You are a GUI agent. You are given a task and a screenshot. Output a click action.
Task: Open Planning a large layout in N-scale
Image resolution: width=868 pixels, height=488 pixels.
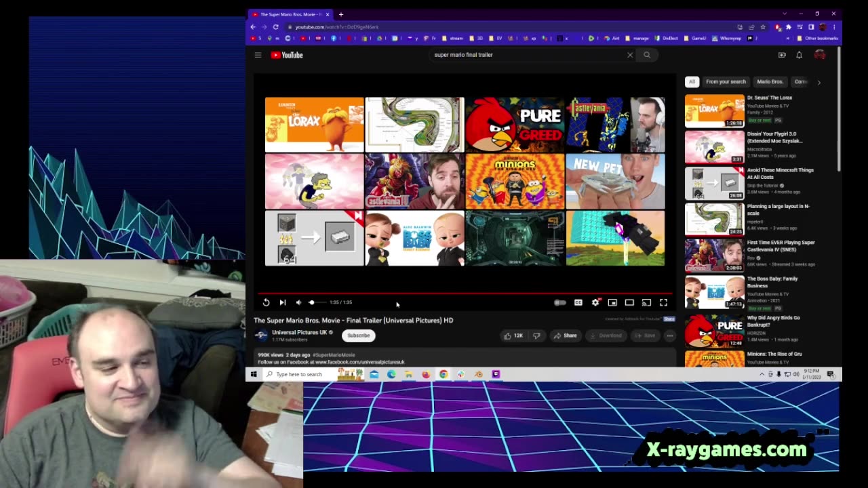(x=714, y=219)
